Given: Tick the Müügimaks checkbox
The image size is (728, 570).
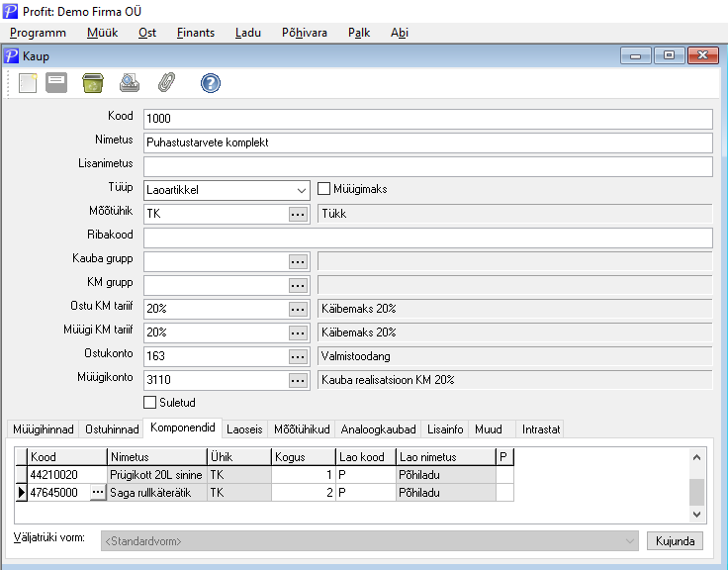Looking at the screenshot, I should (323, 189).
